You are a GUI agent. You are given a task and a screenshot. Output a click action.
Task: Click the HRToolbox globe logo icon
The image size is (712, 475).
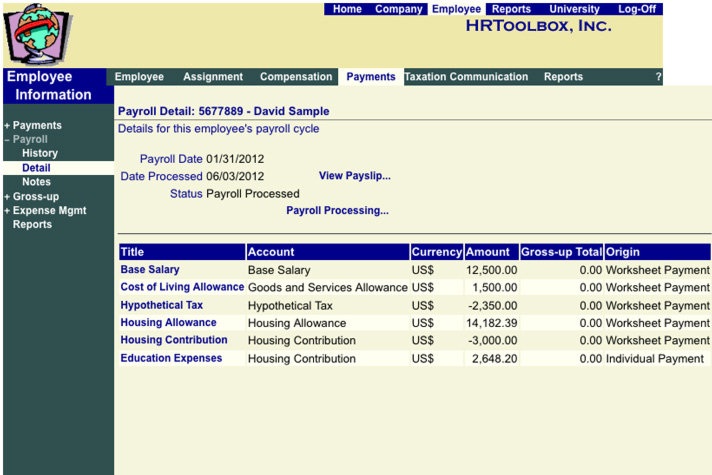click(x=40, y=34)
